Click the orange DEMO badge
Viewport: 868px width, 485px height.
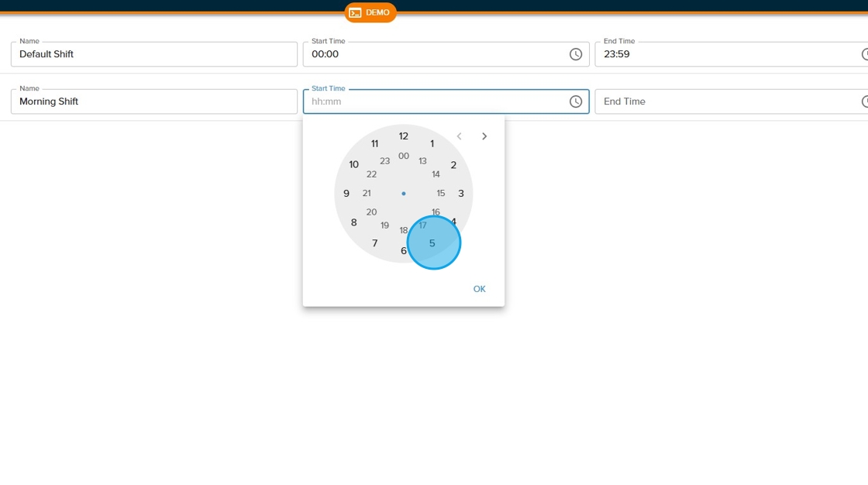pos(370,12)
